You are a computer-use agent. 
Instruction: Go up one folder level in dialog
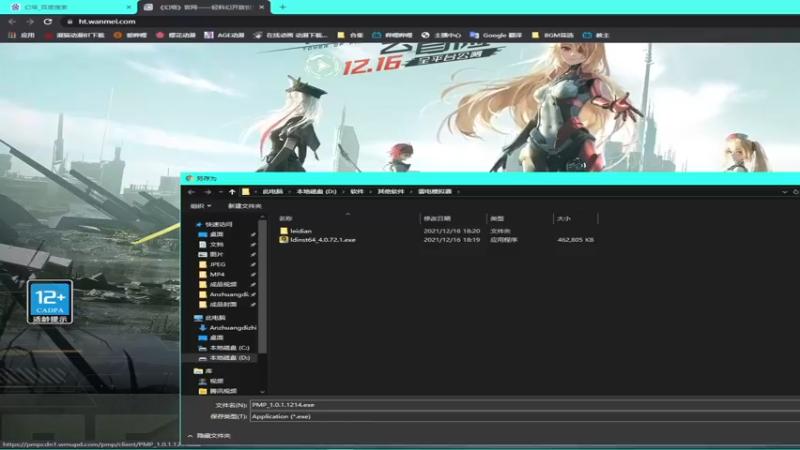pyautogui.click(x=232, y=192)
